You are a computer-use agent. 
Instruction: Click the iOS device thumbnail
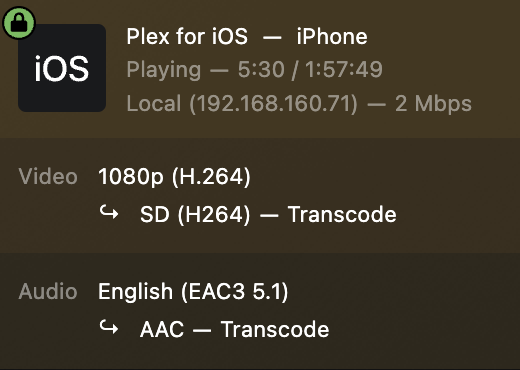[62, 68]
